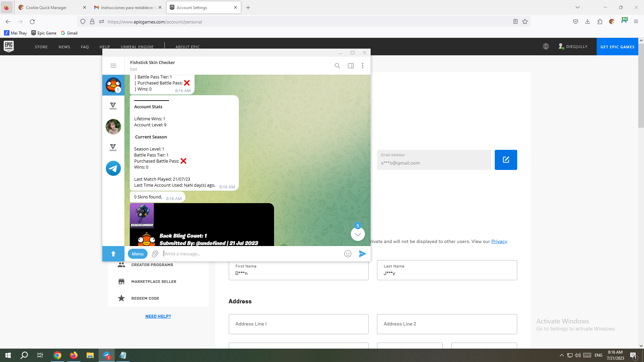Open chat with woman photo avatar

tap(113, 127)
